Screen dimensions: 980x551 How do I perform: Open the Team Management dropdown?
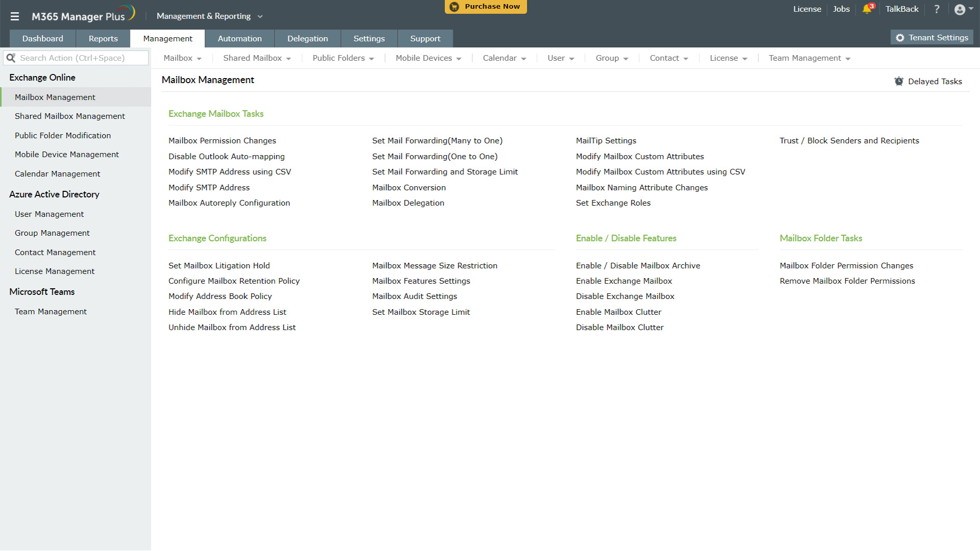[x=809, y=58]
